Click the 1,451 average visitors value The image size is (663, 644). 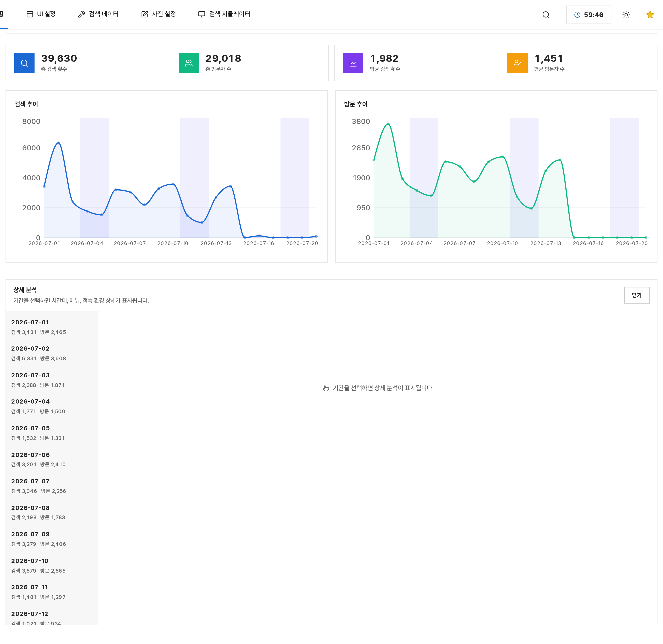tap(549, 58)
